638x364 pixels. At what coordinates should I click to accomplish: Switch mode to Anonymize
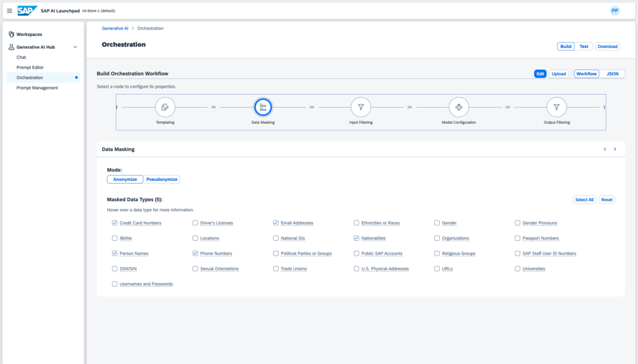click(125, 180)
